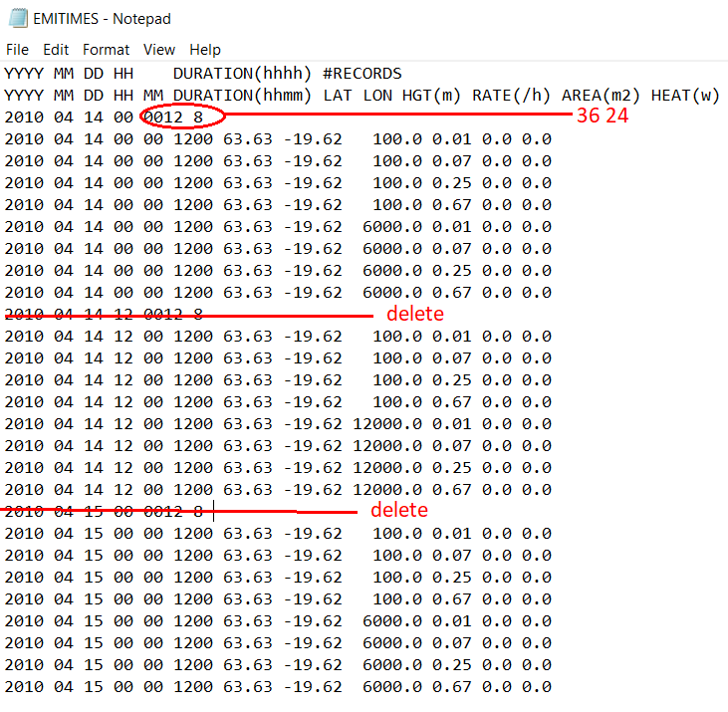Click the "EMITIMES - Notepad" window title

pos(102,19)
